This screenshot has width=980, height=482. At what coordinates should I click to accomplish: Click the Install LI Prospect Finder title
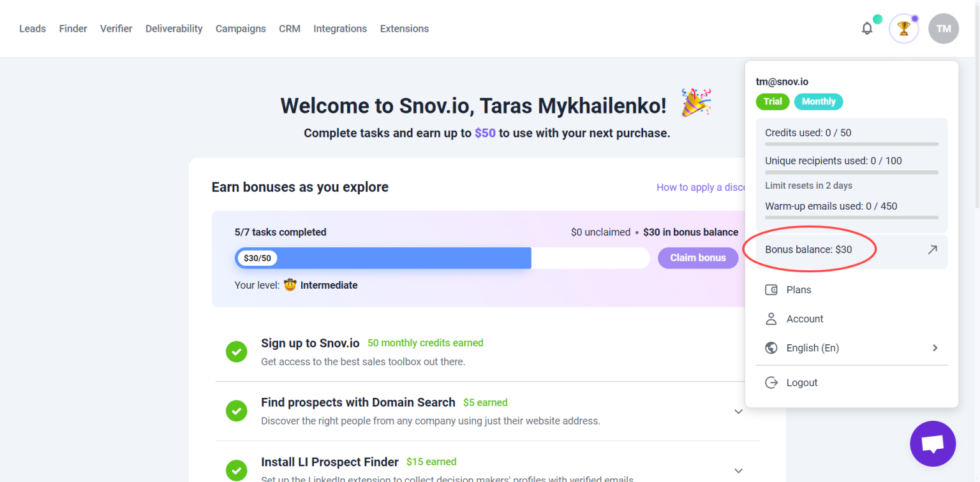[x=330, y=462]
